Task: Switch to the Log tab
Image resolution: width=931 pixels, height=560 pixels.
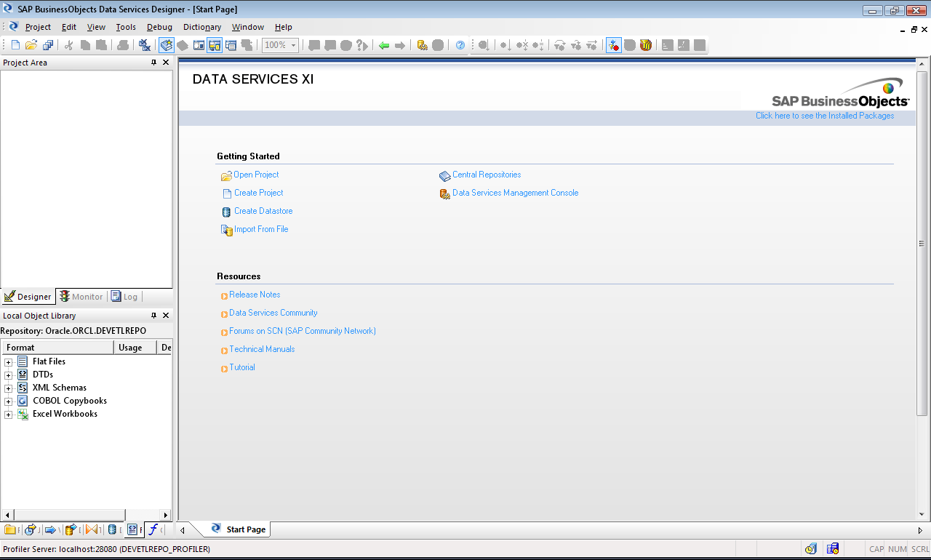Action: pos(124,297)
